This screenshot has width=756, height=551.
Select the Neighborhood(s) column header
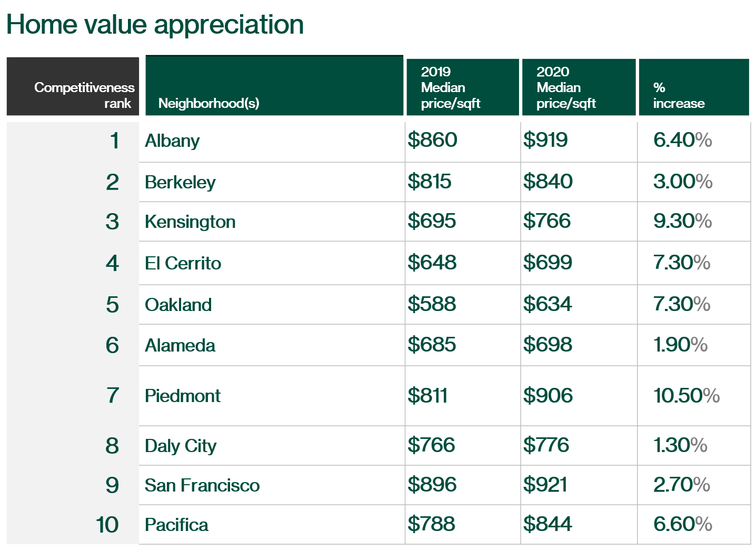click(274, 85)
